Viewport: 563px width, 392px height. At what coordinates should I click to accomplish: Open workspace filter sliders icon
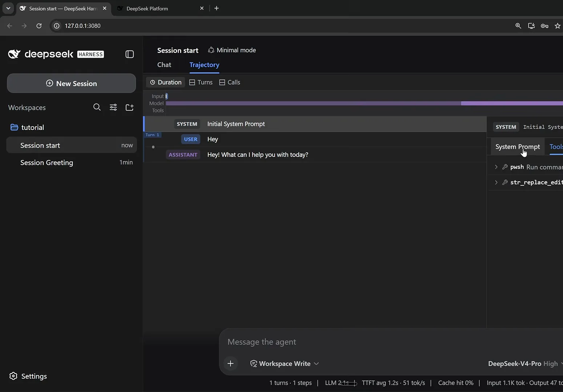(113, 107)
